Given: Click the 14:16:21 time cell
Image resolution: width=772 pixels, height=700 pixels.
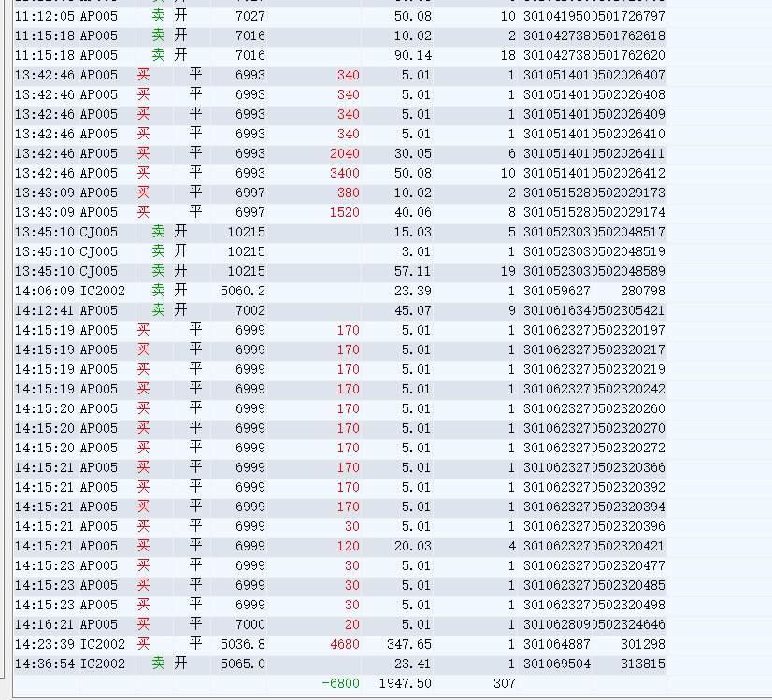Looking at the screenshot, I should click(x=45, y=624).
